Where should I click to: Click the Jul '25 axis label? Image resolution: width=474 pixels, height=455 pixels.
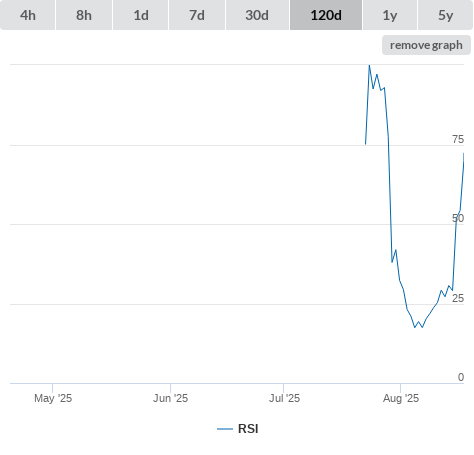click(x=284, y=398)
